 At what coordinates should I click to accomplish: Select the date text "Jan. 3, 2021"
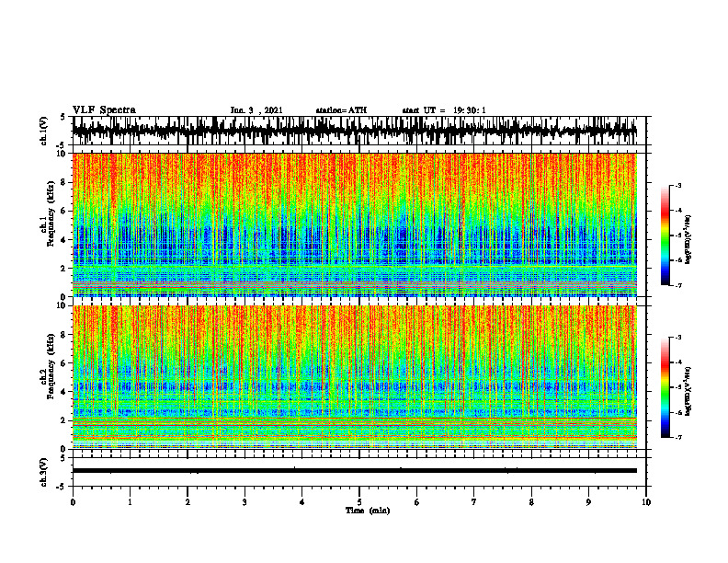click(256, 110)
